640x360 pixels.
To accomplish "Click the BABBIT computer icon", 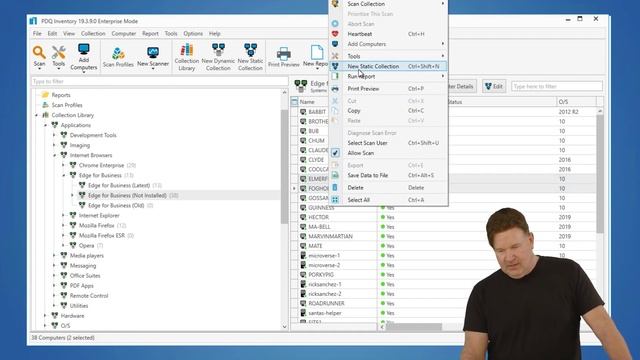I will click(x=303, y=111).
